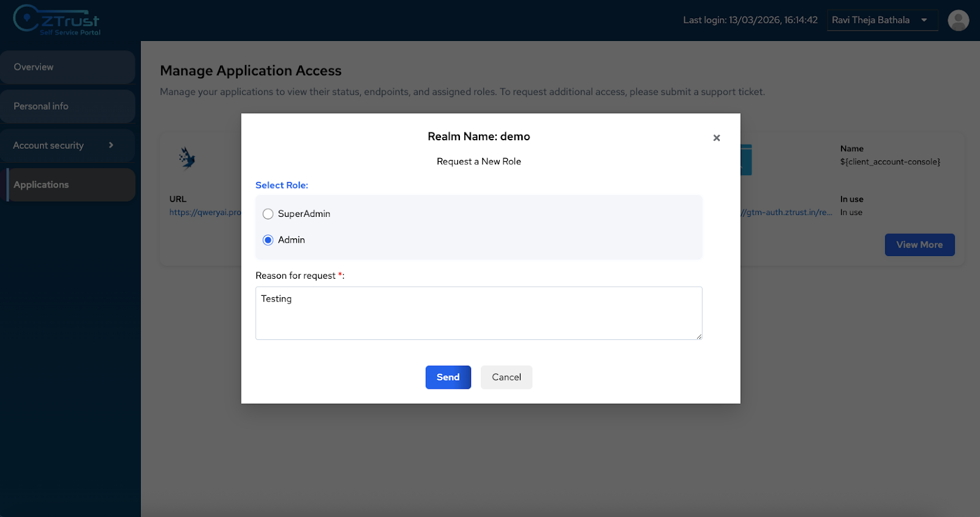Click the dropdown caret beside username

(x=924, y=20)
